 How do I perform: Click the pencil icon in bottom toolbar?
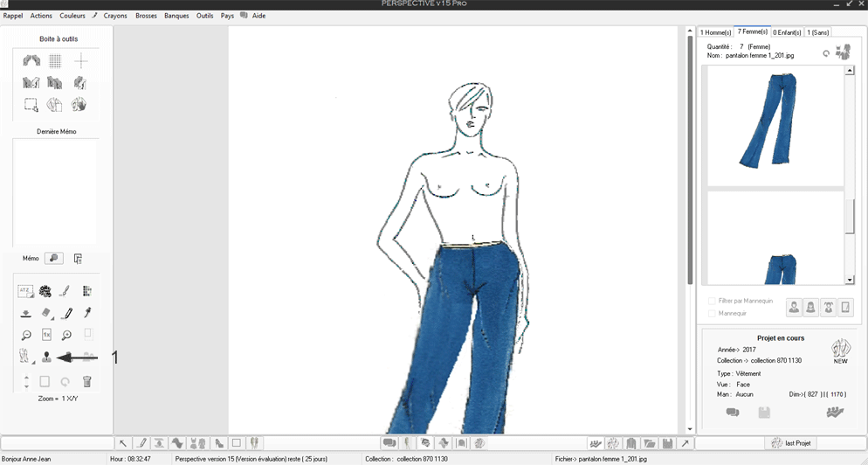(x=141, y=444)
